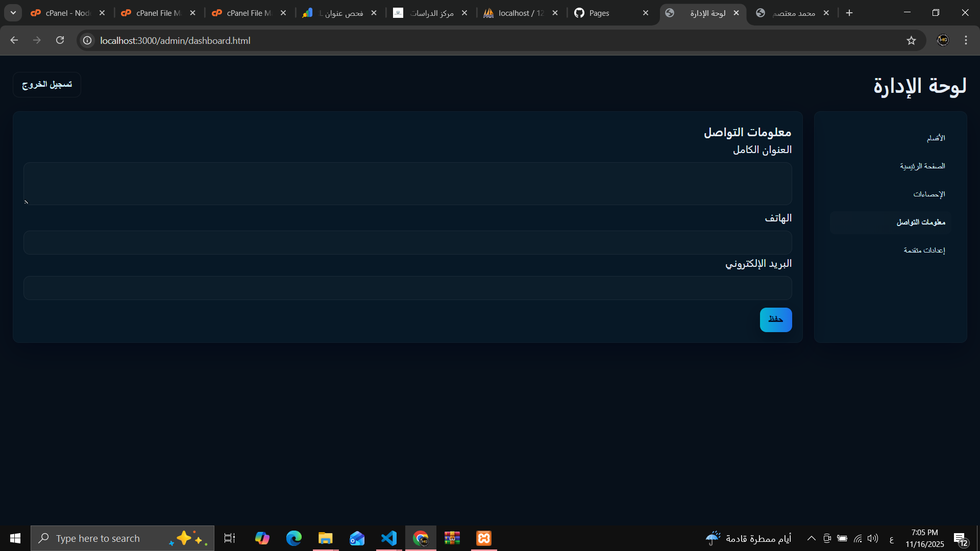The width and height of the screenshot is (980, 551).
Task: Open إعدادات متقدمة sidebar item
Action: click(x=924, y=251)
